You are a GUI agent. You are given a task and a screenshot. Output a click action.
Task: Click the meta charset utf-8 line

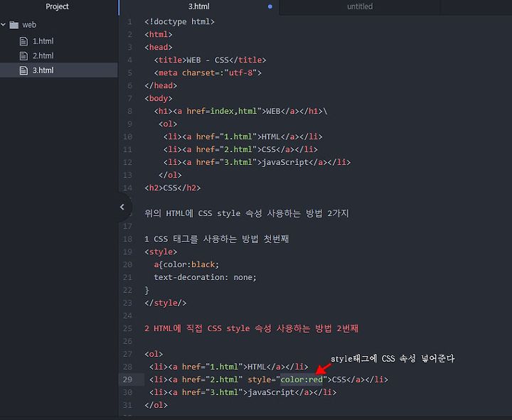tap(208, 72)
